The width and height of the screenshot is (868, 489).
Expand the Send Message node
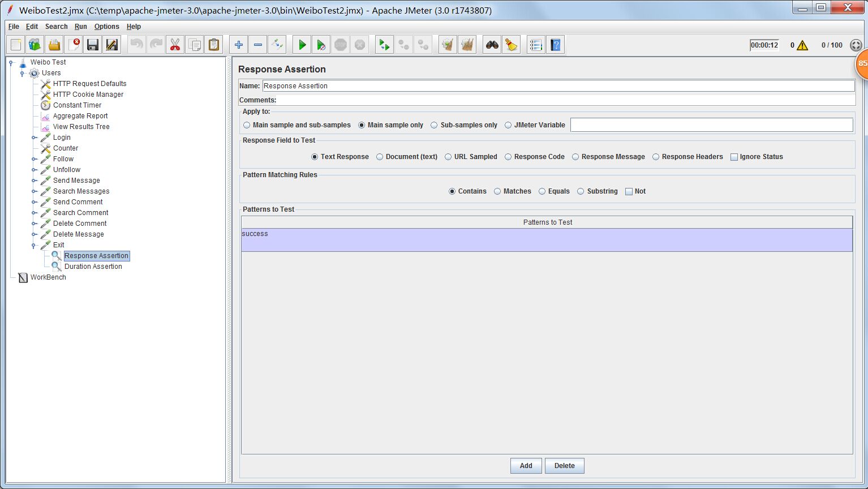(34, 181)
